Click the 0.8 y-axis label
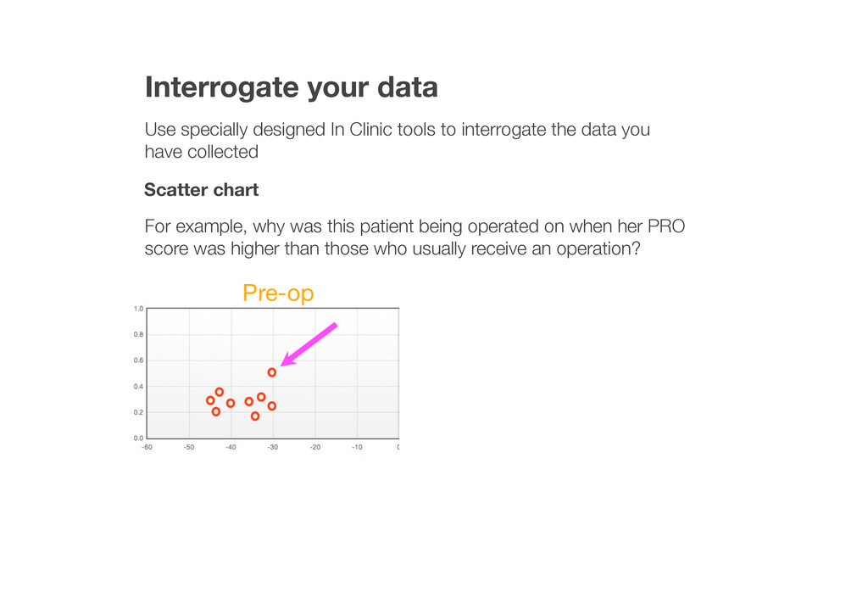 tap(138, 335)
